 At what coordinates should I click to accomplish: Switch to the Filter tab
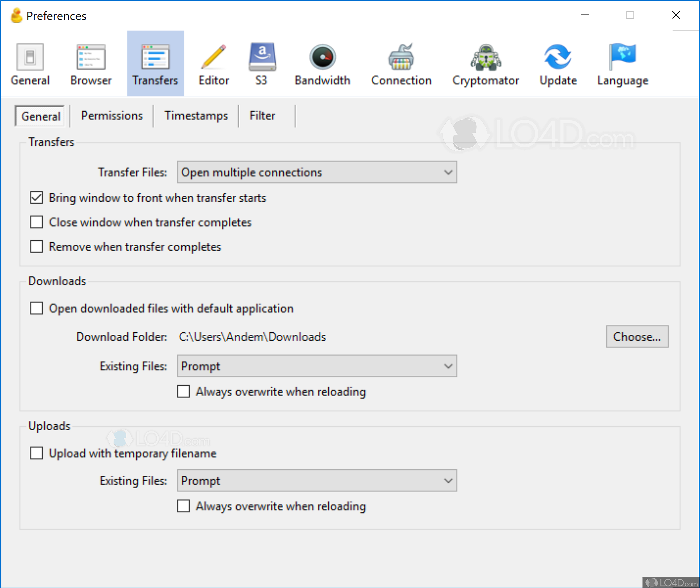coord(262,116)
